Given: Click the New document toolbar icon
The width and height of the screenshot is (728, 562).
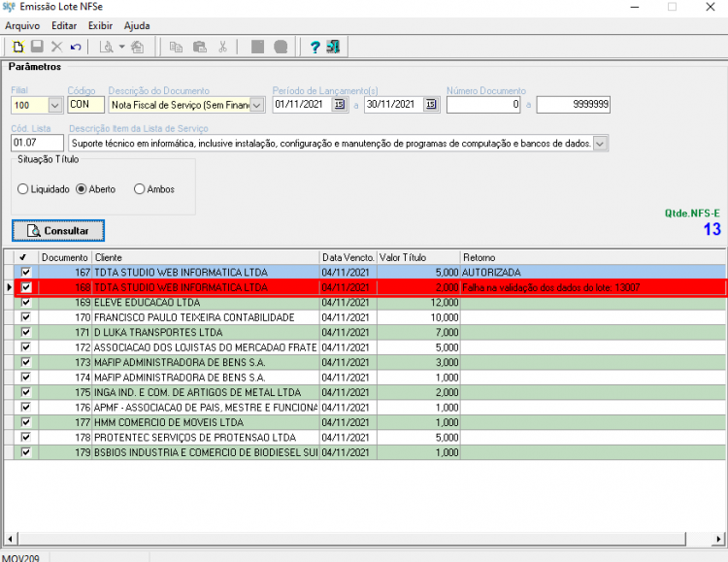Looking at the screenshot, I should click(18, 47).
